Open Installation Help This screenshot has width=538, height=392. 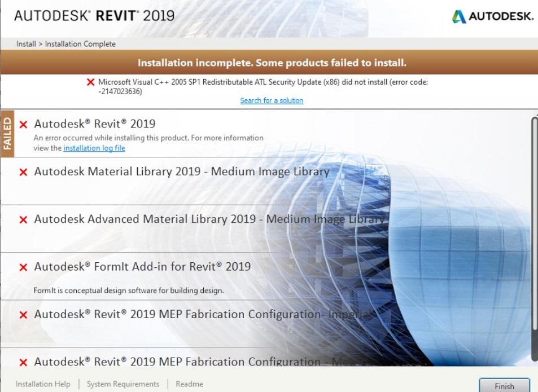coord(43,384)
